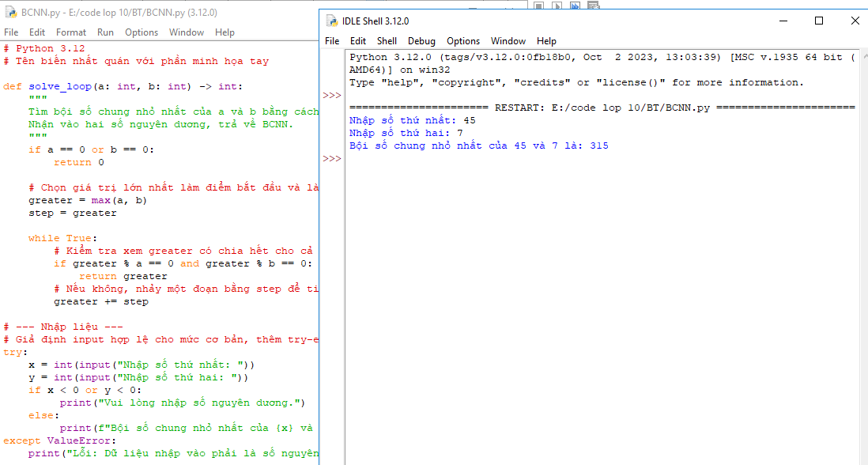Open the Debug menu in IDLE Shell
This screenshot has height=465, width=868.
click(x=421, y=40)
